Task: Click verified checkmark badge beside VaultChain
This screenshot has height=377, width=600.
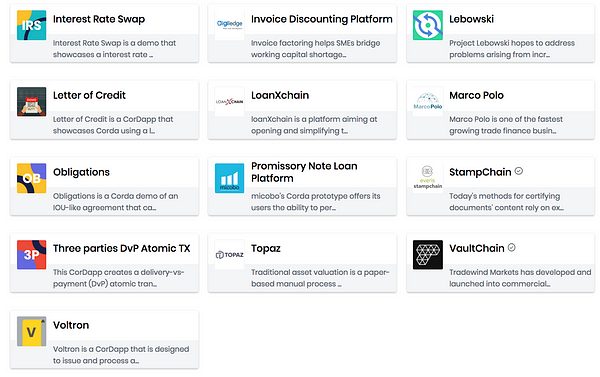Action: click(512, 248)
